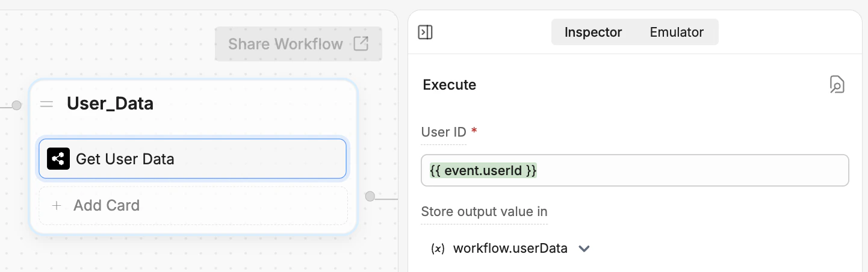The width and height of the screenshot is (868, 272).
Task: Select the Get User Data card
Action: pos(193,159)
